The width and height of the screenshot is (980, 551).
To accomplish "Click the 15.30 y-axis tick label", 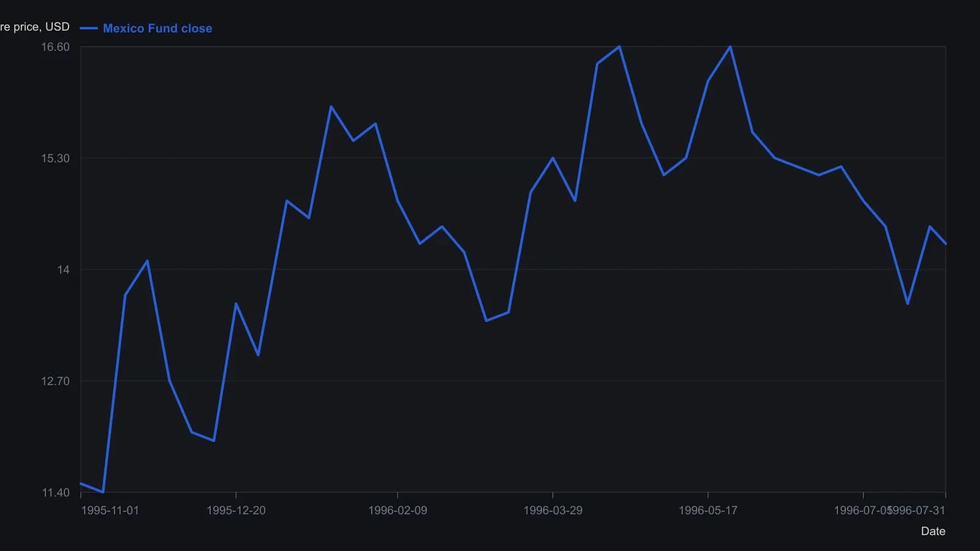I will tap(55, 159).
